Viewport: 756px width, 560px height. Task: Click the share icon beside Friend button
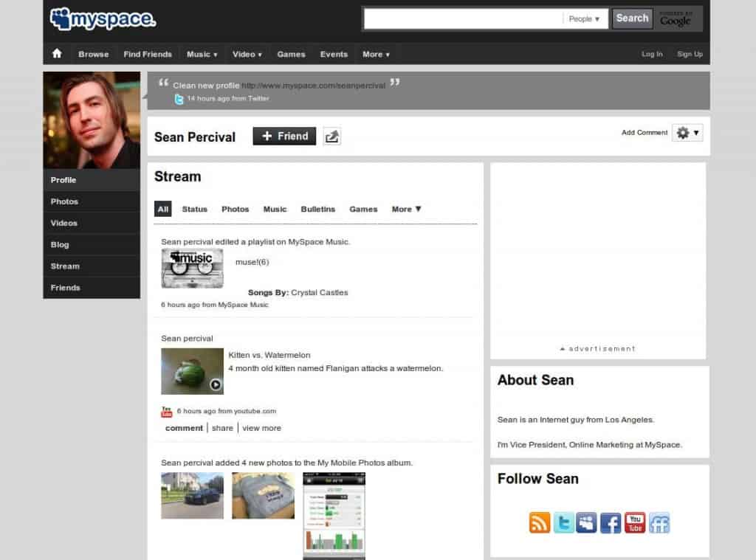[x=332, y=136]
